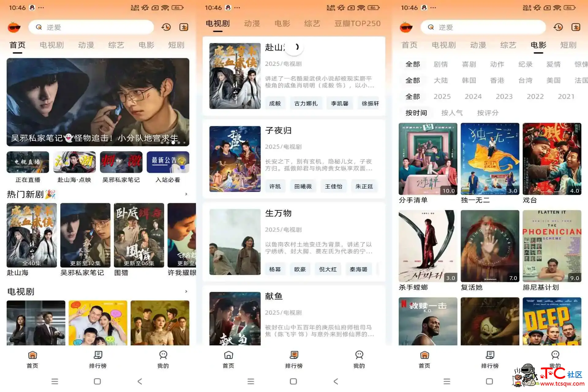
Task: Open watch history icon in right screen
Action: [558, 27]
